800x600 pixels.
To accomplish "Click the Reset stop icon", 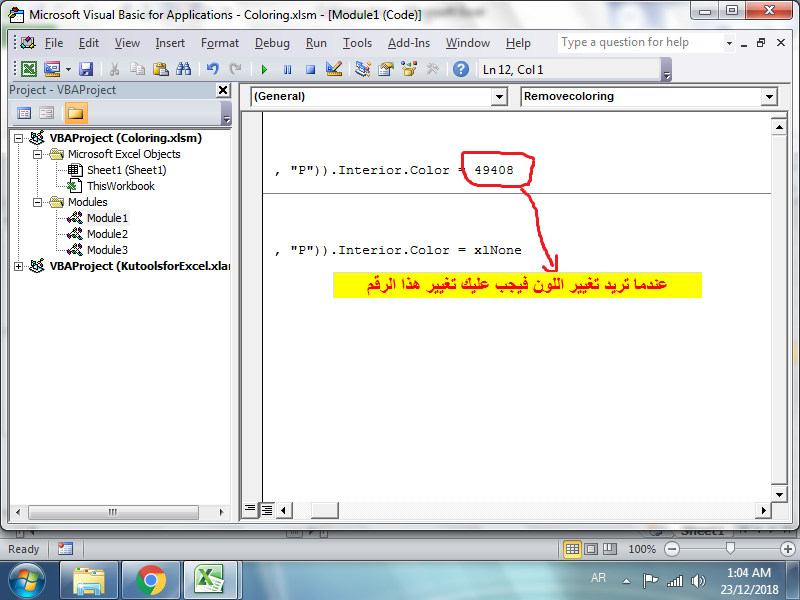I will pyautogui.click(x=310, y=69).
